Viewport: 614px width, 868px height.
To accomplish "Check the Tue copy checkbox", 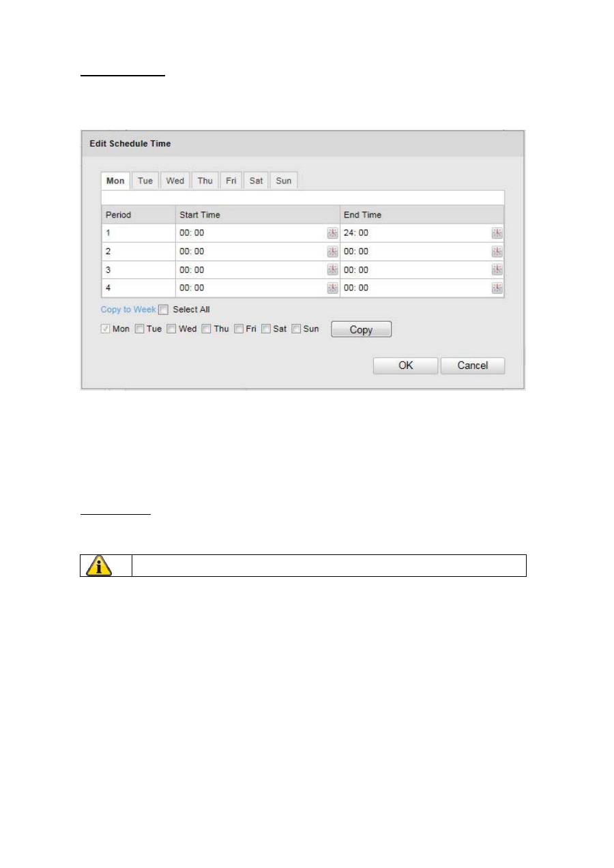I will click(139, 329).
